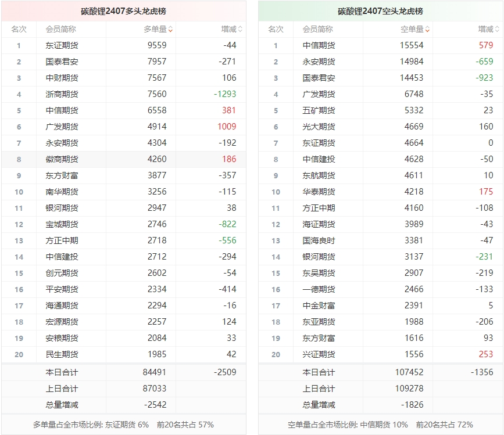Click 空单量占全市场比例 footer text
Viewport: 504px width, 435px height.
[380, 425]
